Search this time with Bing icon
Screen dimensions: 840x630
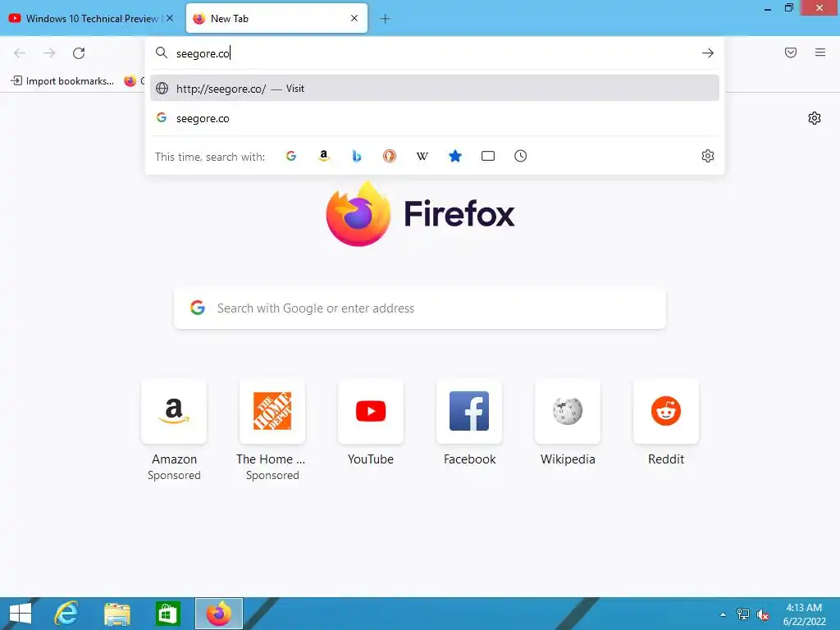tap(357, 156)
